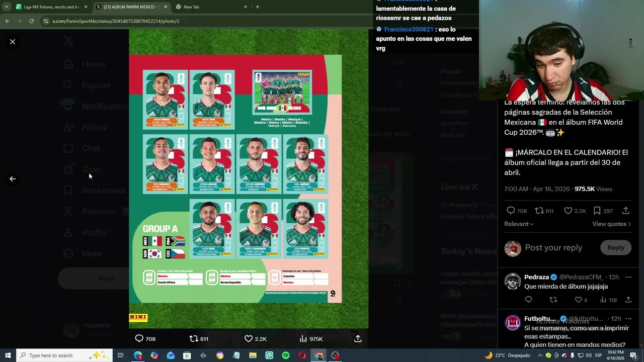Open Copilot from the taskbar
644x362 pixels.
[x=154, y=355]
